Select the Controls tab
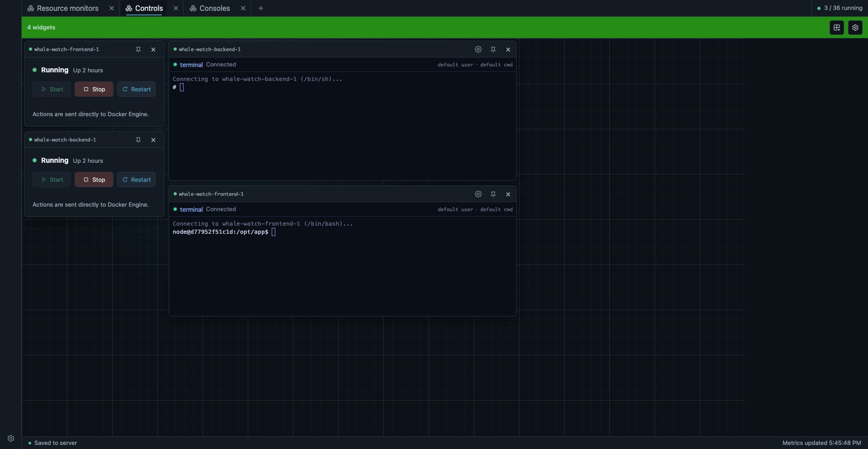868x449 pixels. pyautogui.click(x=144, y=8)
